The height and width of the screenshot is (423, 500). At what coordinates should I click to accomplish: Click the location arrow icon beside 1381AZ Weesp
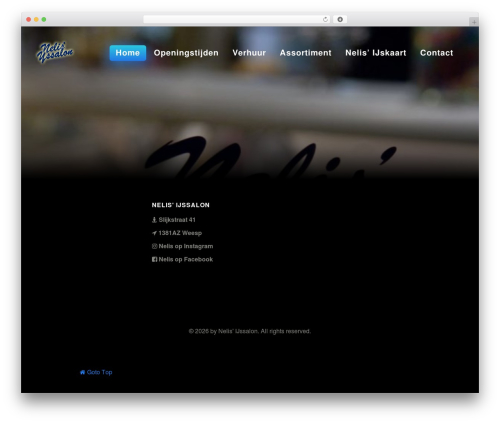coord(154,233)
